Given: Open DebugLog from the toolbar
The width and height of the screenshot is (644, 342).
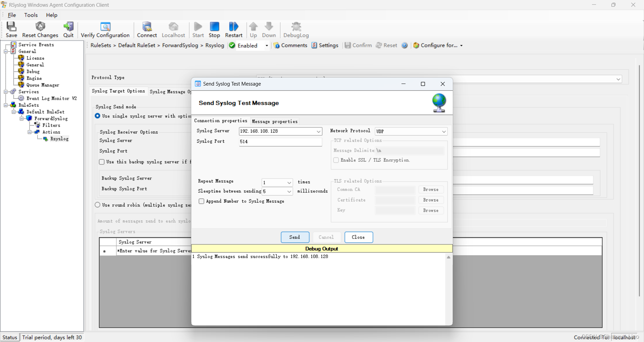Looking at the screenshot, I should coord(296,30).
